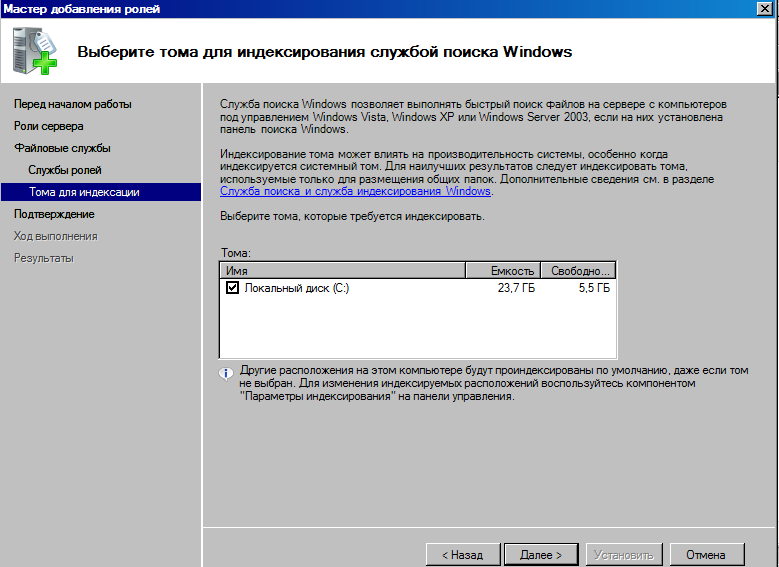Open the Перед началом работы step

pos(73,104)
